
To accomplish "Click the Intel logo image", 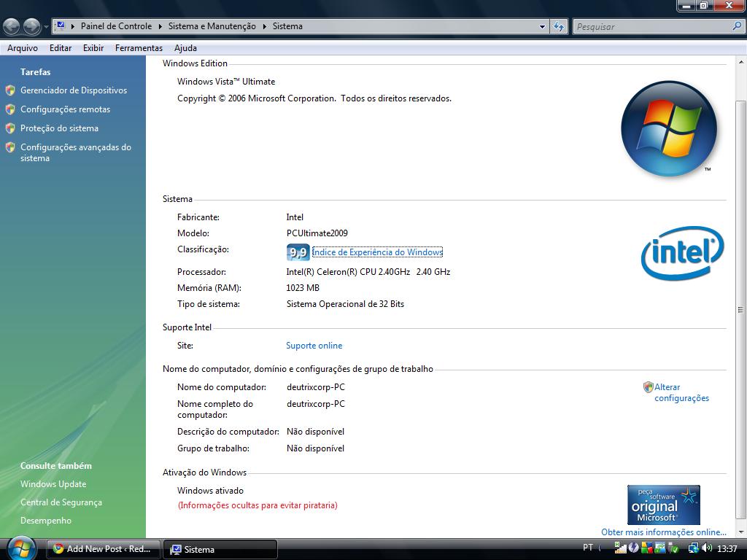I will [683, 253].
